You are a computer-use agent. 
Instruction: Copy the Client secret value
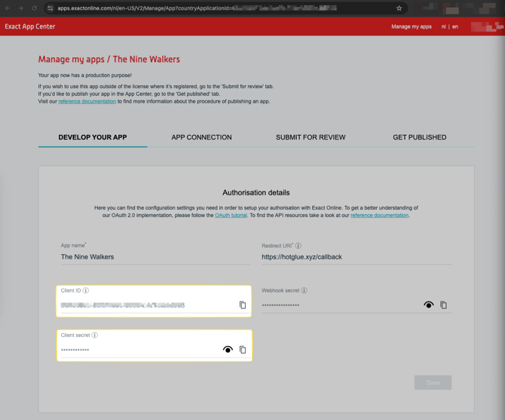point(243,350)
